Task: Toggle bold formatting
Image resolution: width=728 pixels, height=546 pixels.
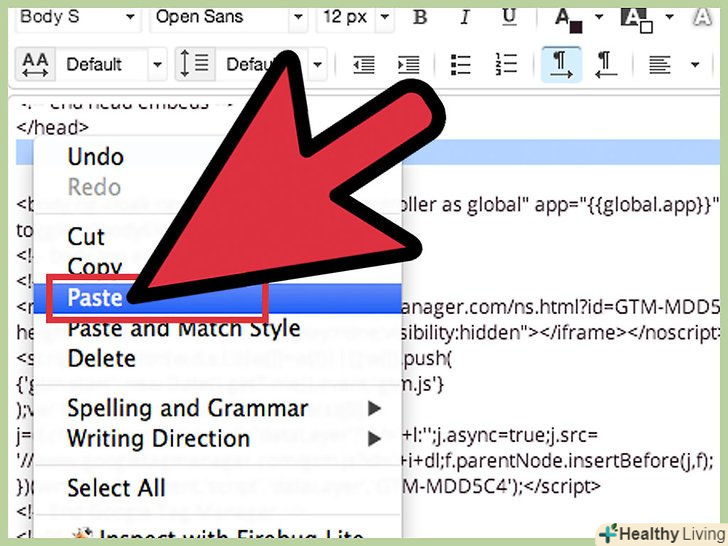Action: click(x=420, y=17)
